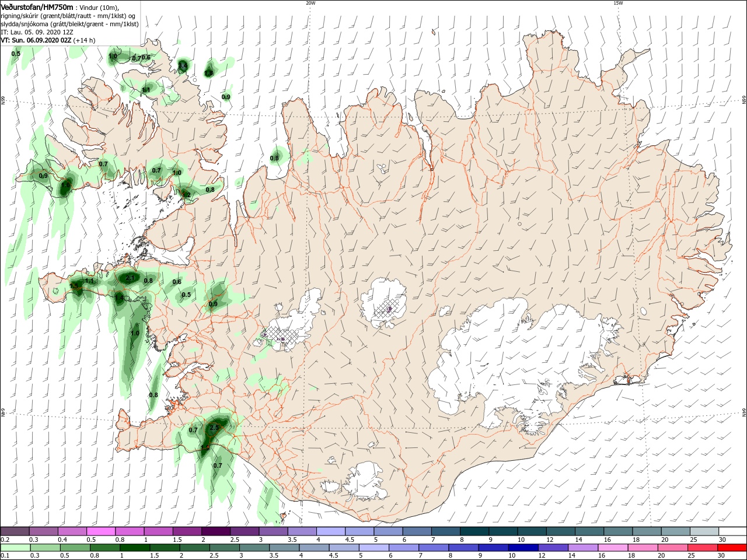Click the 0.2 label in the top legend row
Screen dimensions: 747x560
[x=5, y=540]
